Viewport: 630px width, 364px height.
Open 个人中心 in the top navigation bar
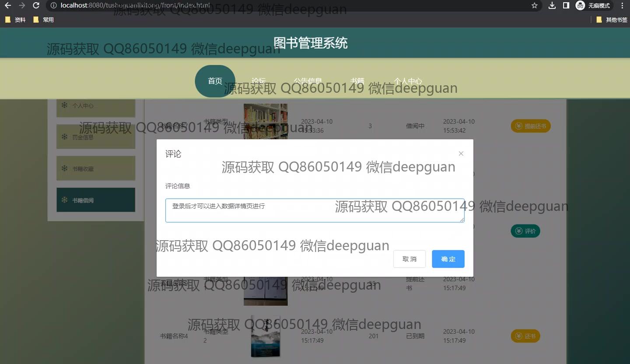408,81
